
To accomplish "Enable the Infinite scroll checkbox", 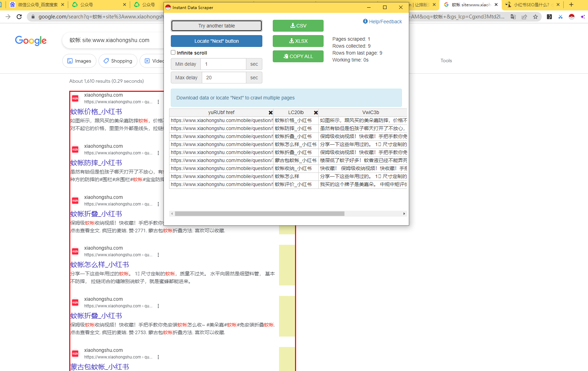I will (x=173, y=53).
